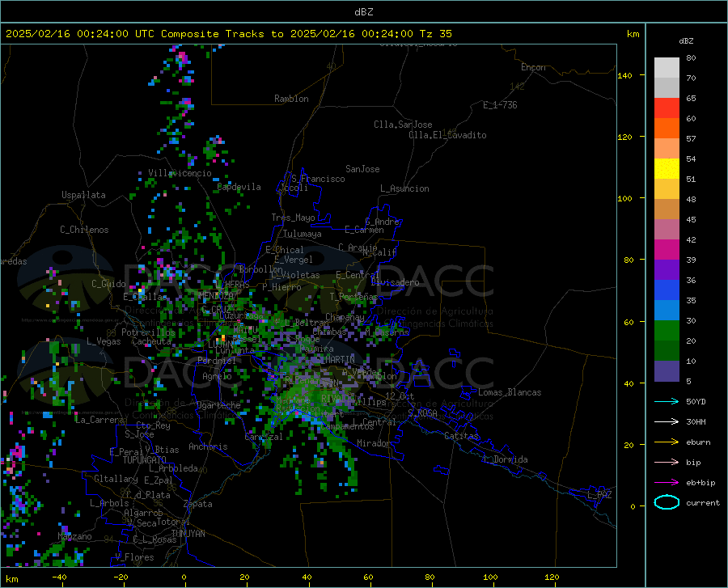This screenshot has height=588, width=728.
Task: Click the magenta eb+bip arrow legend icon
Action: coord(667,483)
